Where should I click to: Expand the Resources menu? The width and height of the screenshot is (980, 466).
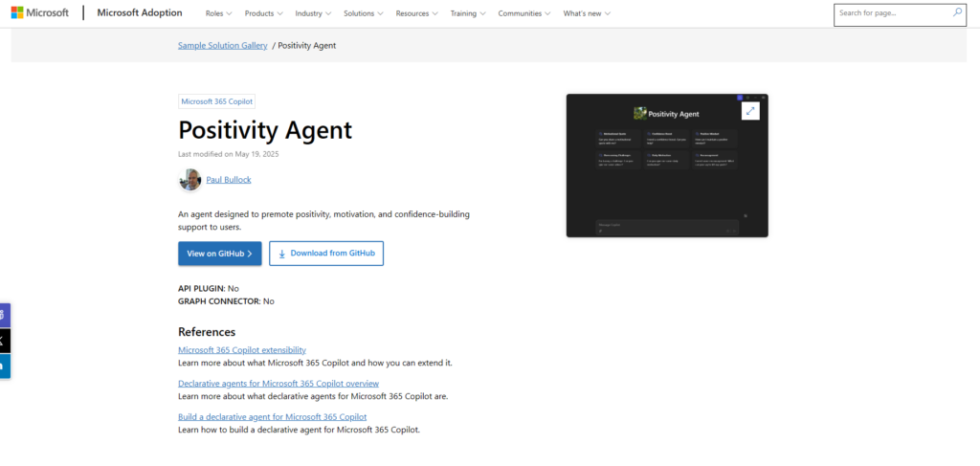(417, 13)
